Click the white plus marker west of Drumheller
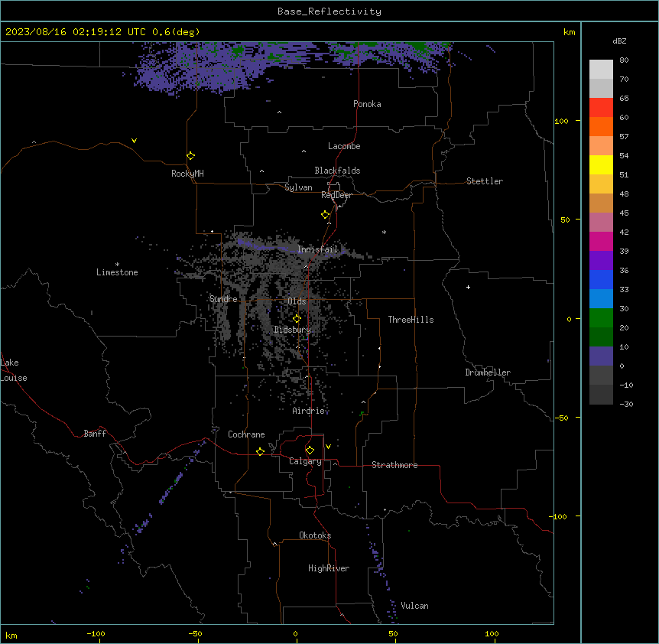659x644 pixels. [468, 287]
